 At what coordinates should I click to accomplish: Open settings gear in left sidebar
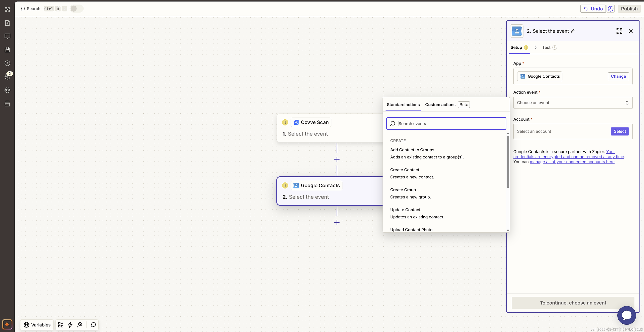(7, 90)
